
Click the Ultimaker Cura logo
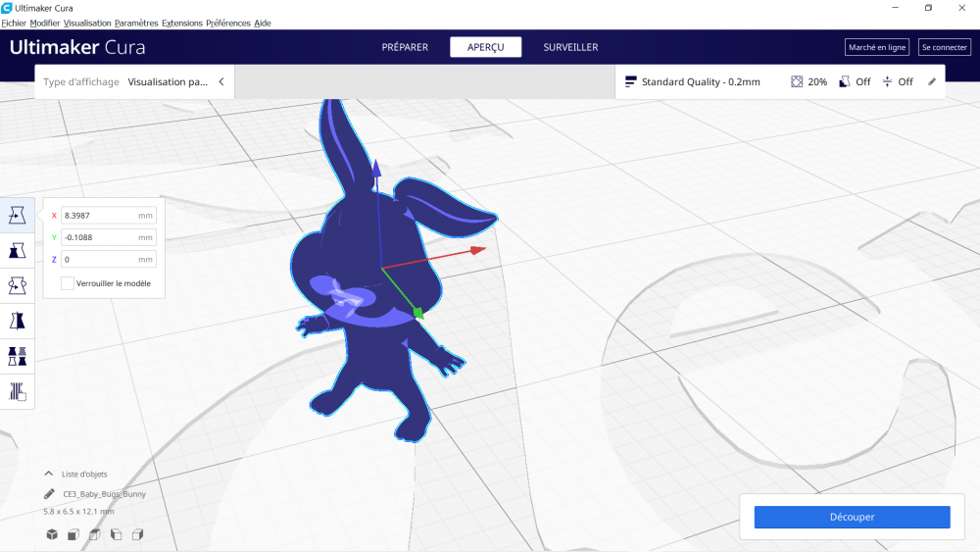coord(77,47)
